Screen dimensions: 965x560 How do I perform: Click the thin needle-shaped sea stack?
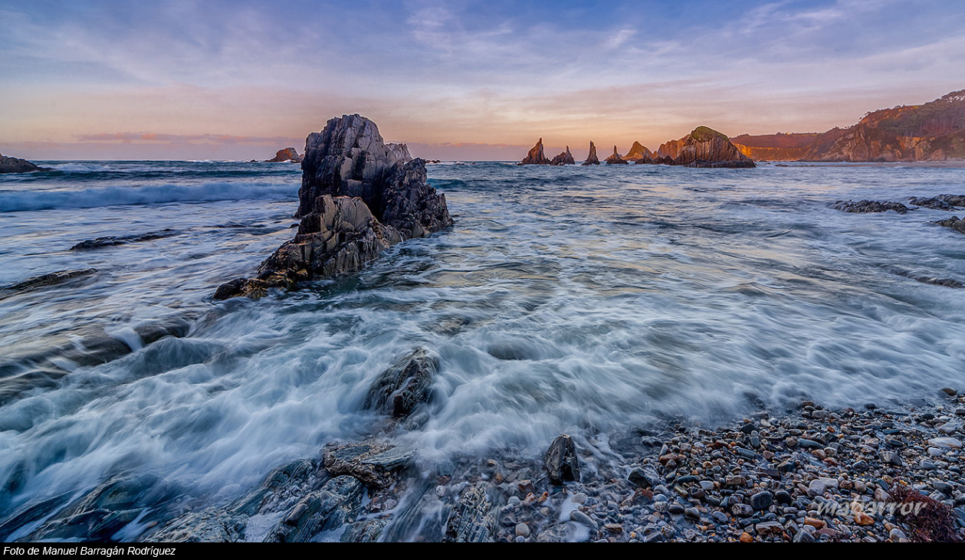click(x=591, y=153)
